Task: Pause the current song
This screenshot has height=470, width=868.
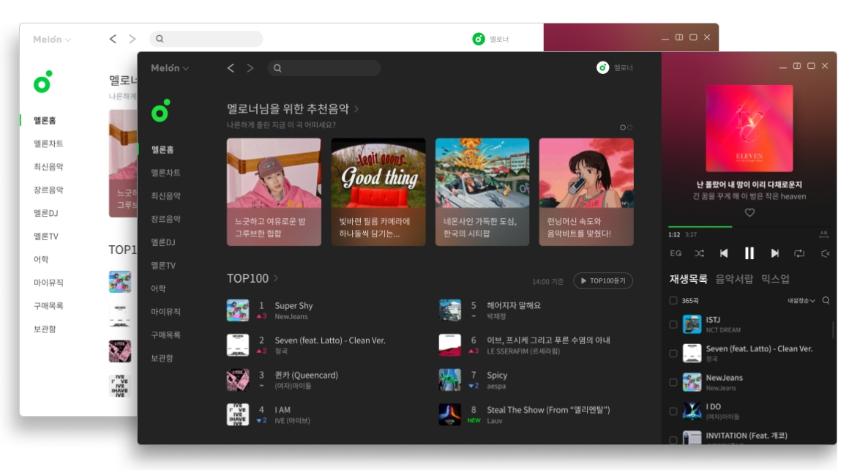Action: [x=749, y=253]
